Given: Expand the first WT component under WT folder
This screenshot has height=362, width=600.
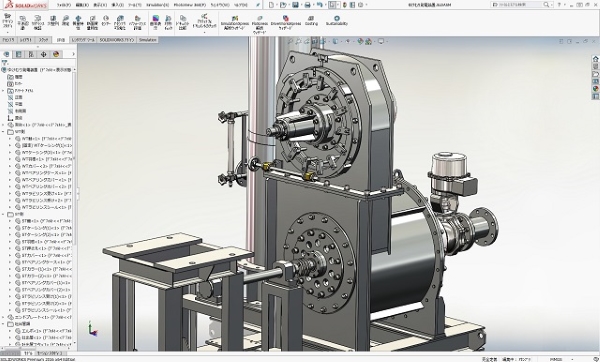Looking at the screenshot, I should 10,139.
